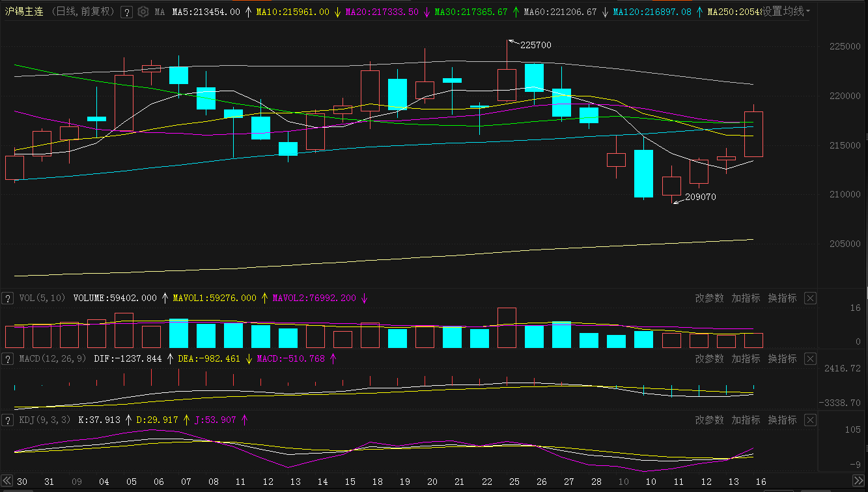This screenshot has height=492, width=868.
Task: Click the DEA:-982.461 readout
Action: (209, 358)
